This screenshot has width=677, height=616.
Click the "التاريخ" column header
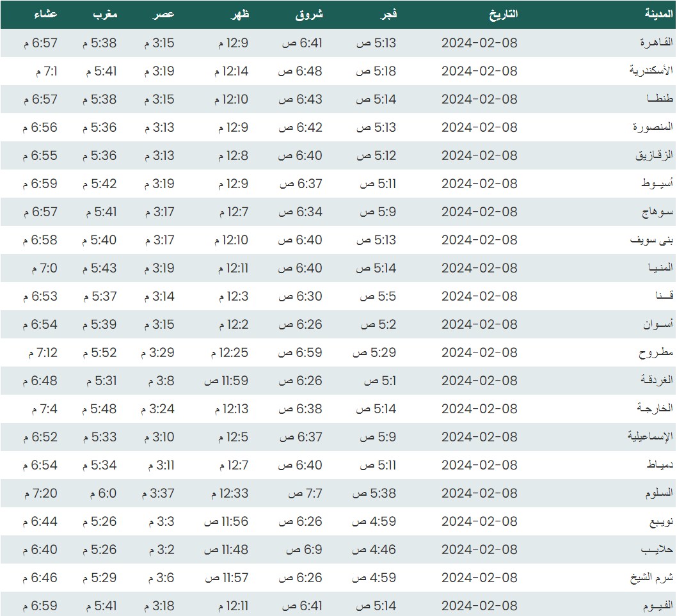(503, 14)
